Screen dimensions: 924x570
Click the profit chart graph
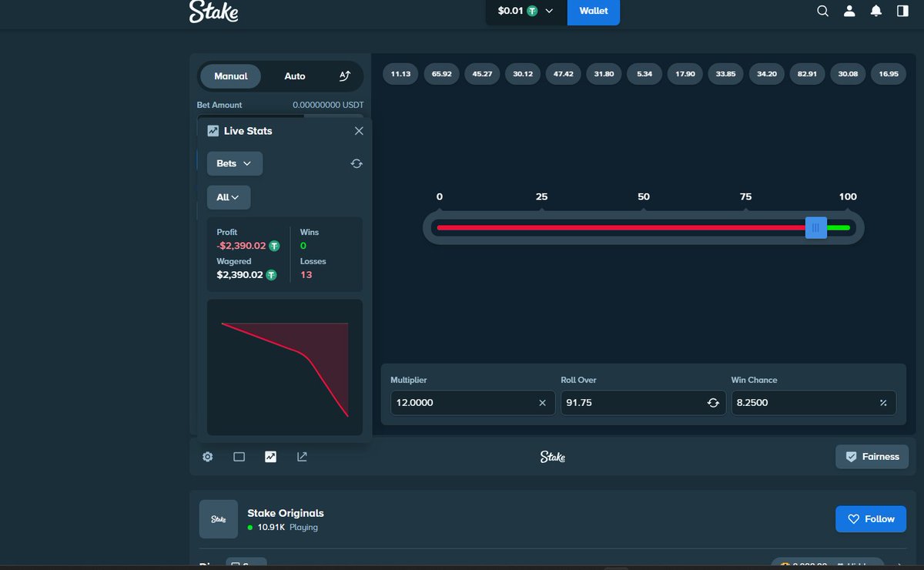coord(285,367)
